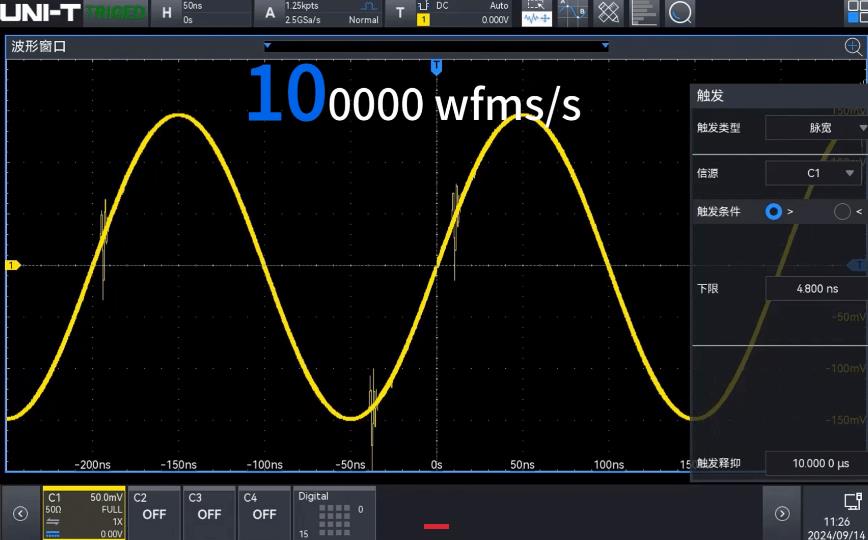Open the bar list measurement icon
The height and width of the screenshot is (540, 868).
645,13
